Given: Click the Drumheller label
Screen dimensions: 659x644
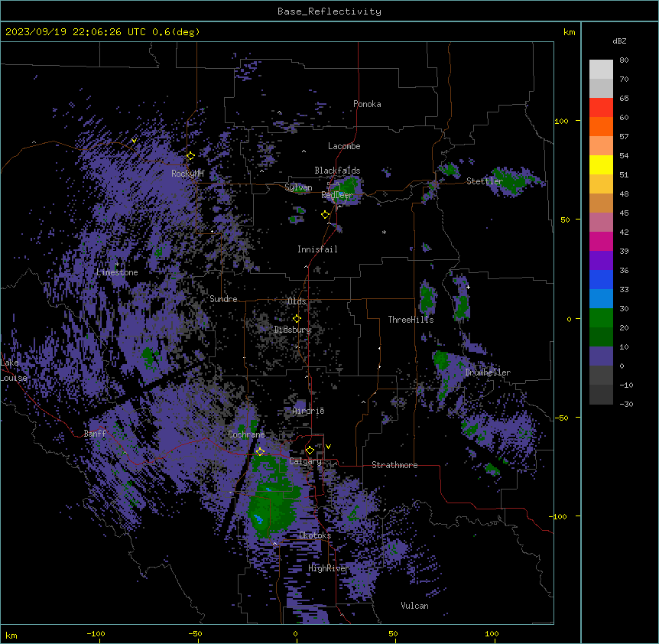Looking at the screenshot, I should pyautogui.click(x=488, y=372).
